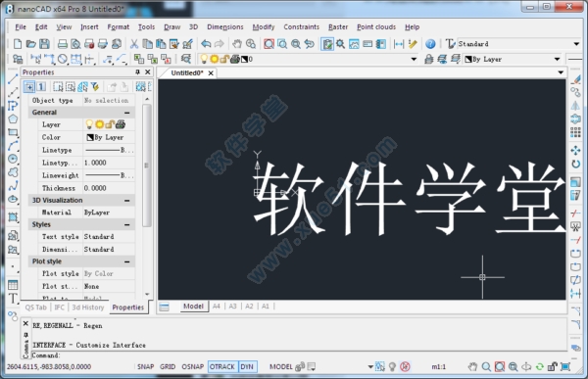Click the Redo arrow icon

coord(220,44)
